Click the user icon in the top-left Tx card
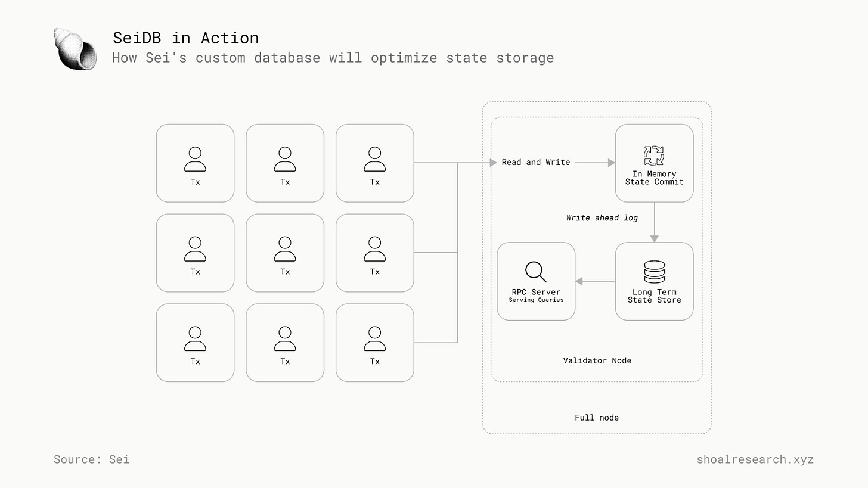 click(195, 159)
